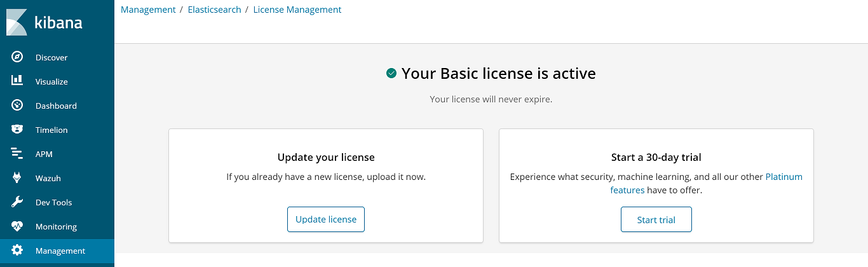Viewport: 868px width, 267px height.
Task: Click the green license active checkmark
Action: click(x=391, y=74)
